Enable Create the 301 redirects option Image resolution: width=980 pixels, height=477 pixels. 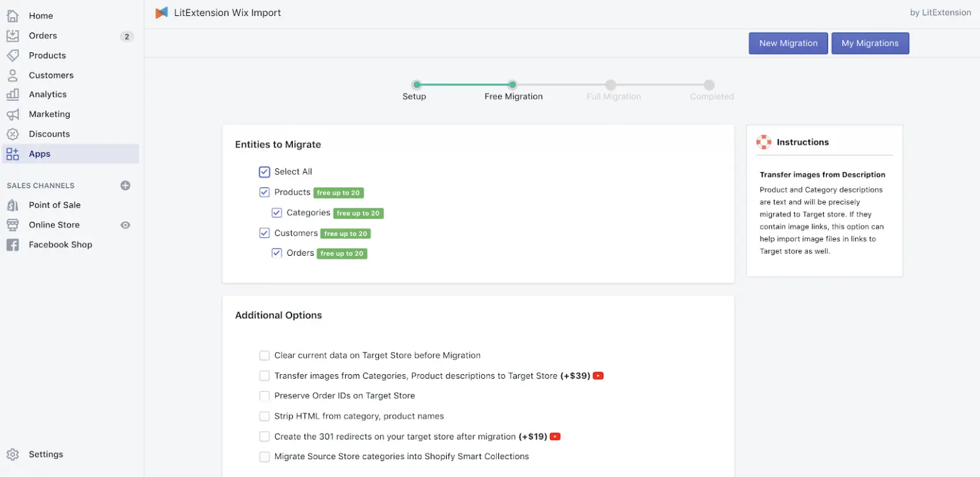tap(265, 437)
